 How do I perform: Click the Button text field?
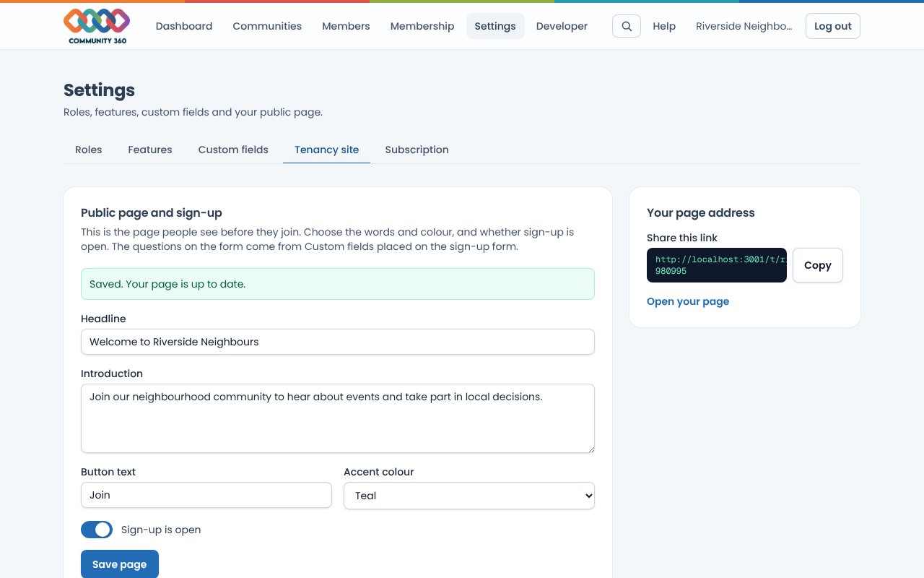pyautogui.click(x=206, y=495)
